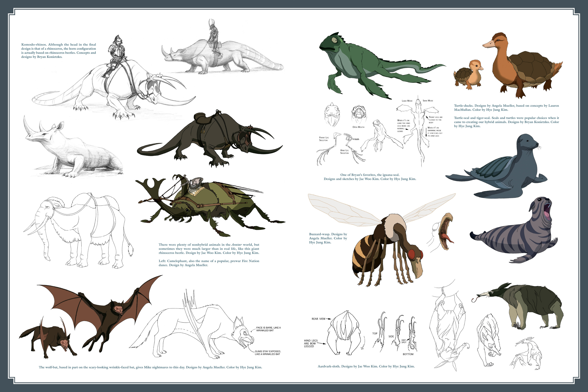Viewport: 588px width, 392px height.
Task: Select the green iguana-seal color illustration
Action: click(383, 66)
